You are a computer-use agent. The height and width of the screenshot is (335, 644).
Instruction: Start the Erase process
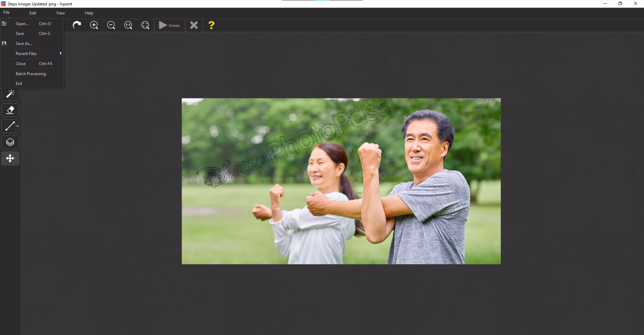tap(169, 25)
